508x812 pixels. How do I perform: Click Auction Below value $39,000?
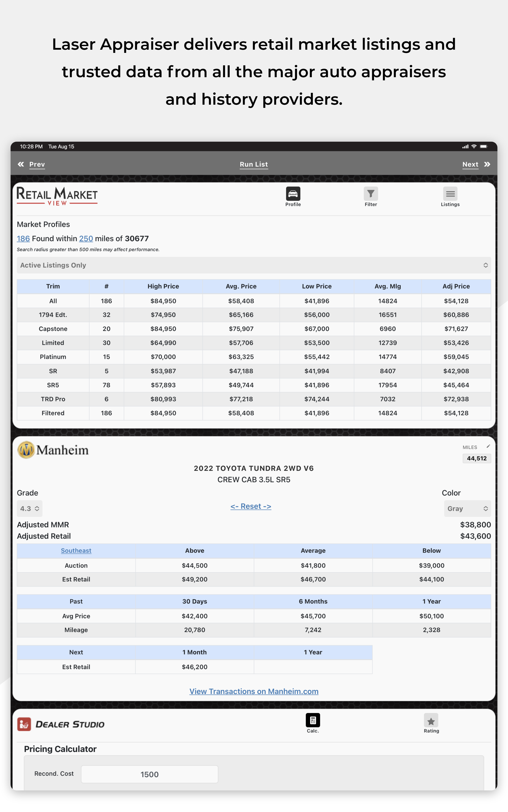[431, 565]
